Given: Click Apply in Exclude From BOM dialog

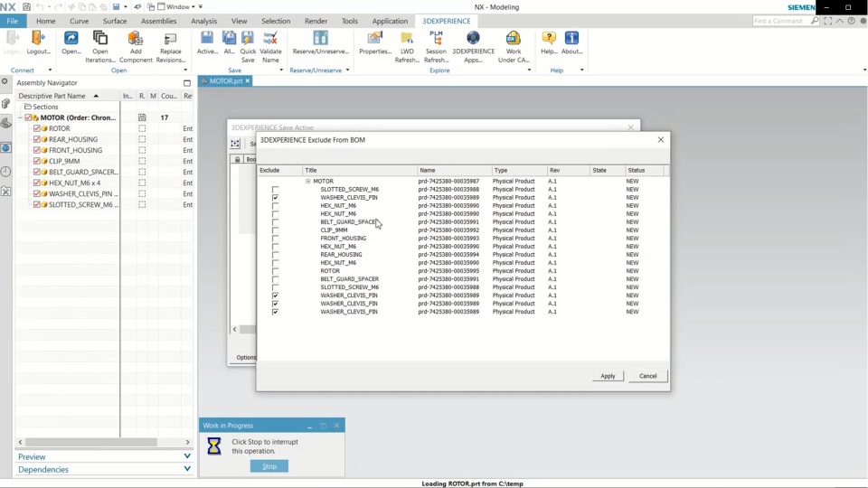Looking at the screenshot, I should pyautogui.click(x=608, y=376).
